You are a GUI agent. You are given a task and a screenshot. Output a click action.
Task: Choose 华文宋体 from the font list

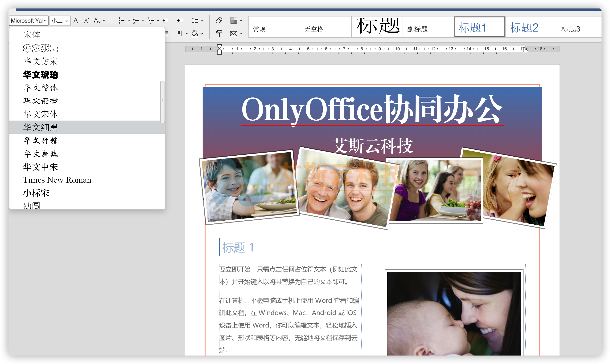click(87, 114)
